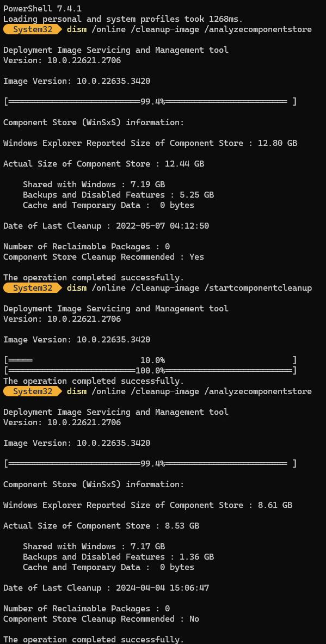Image resolution: width=326 pixels, height=644 pixels.
Task: Click the Cleanup Recommended : No line
Action: [x=101, y=618]
